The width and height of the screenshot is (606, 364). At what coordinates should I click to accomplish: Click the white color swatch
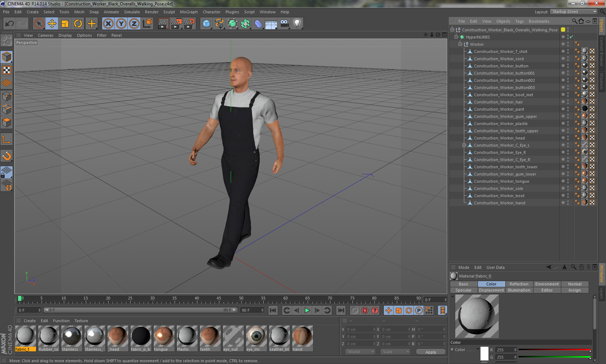coord(484,353)
